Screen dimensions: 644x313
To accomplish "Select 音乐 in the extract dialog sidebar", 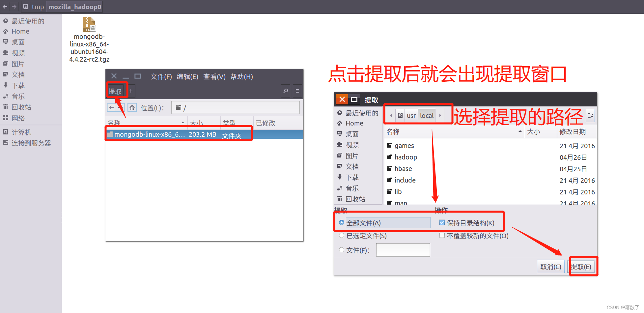I will click(x=352, y=188).
